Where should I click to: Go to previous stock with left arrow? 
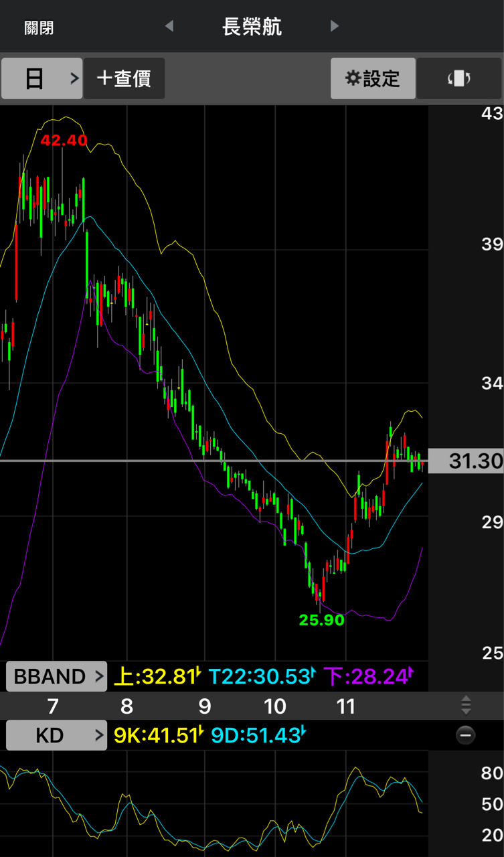click(169, 26)
